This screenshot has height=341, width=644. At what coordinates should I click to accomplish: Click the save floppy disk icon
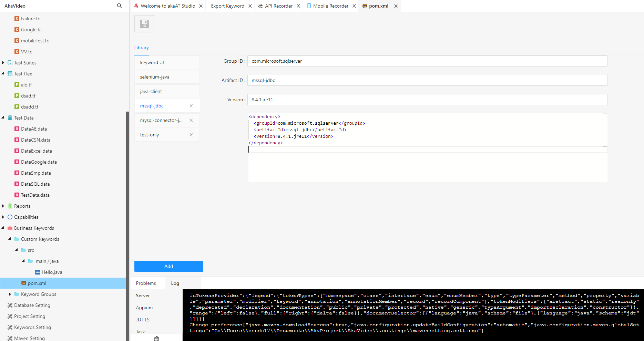pyautogui.click(x=145, y=24)
